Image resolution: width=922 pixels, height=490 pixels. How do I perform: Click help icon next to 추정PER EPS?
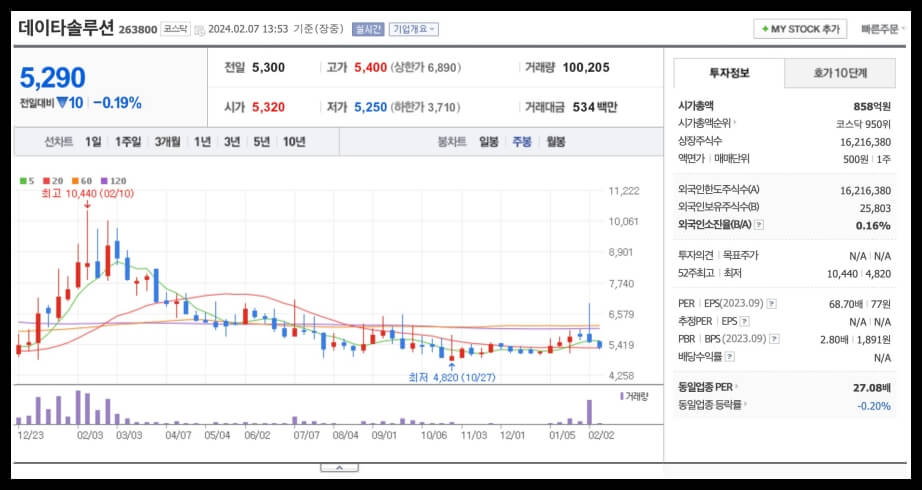744,322
